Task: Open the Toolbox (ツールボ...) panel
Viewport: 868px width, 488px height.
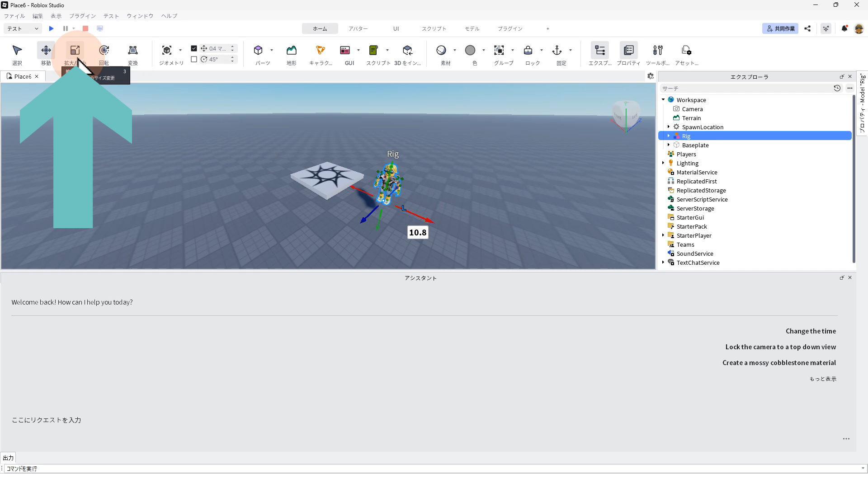Action: tap(657, 50)
